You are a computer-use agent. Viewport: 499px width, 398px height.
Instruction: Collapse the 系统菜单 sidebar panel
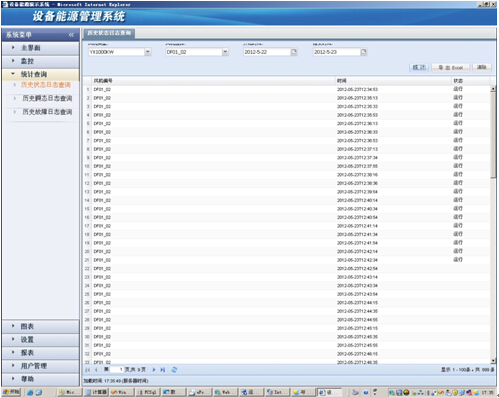point(71,35)
